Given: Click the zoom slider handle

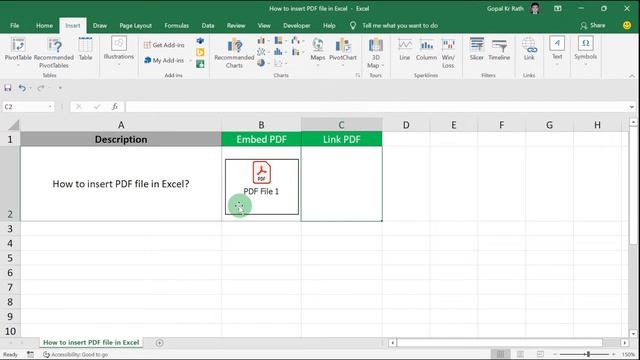Looking at the screenshot, I should tap(588, 354).
